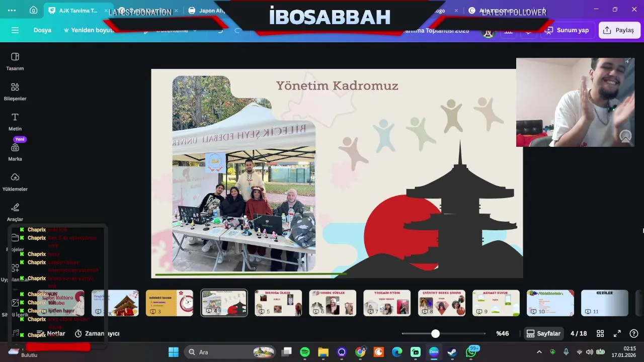Select slide thumbnail 5 İbrahim Ülker
The width and height of the screenshot is (644, 362).
(x=278, y=303)
